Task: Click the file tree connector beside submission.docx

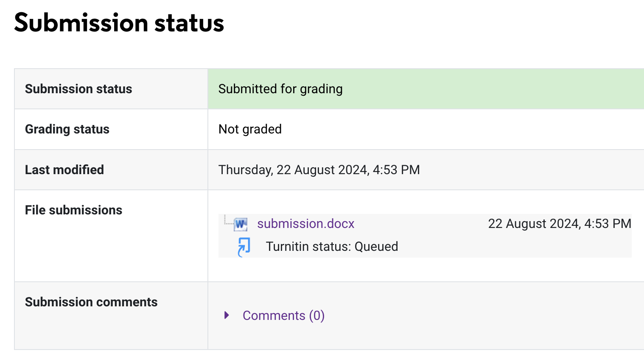Action: point(228,220)
